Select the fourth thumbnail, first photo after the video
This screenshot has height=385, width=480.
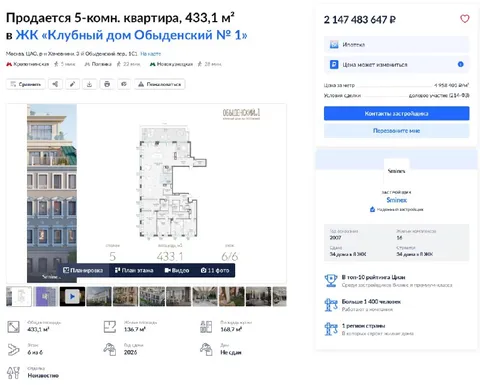coord(99,296)
